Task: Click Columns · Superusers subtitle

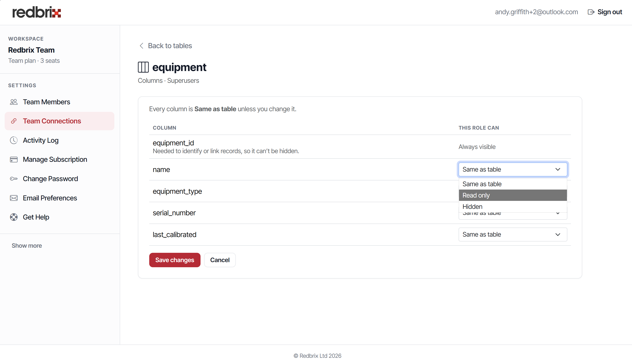Action: (168, 81)
